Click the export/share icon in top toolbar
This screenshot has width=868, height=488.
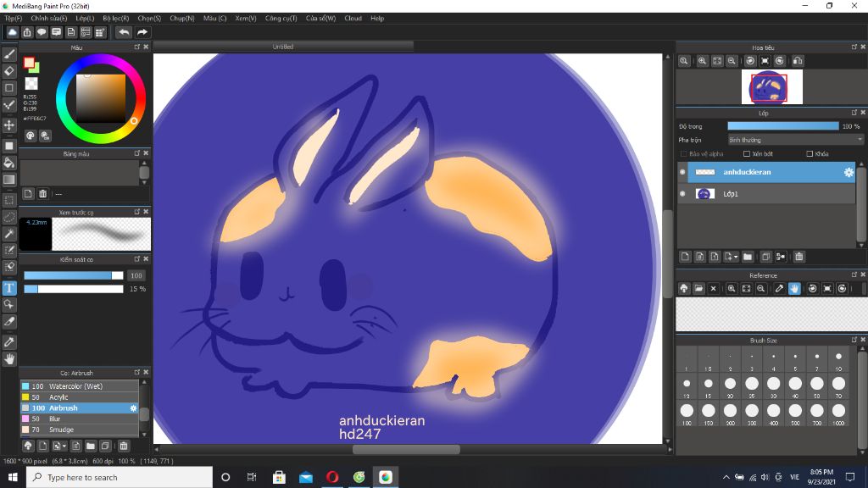[x=27, y=33]
